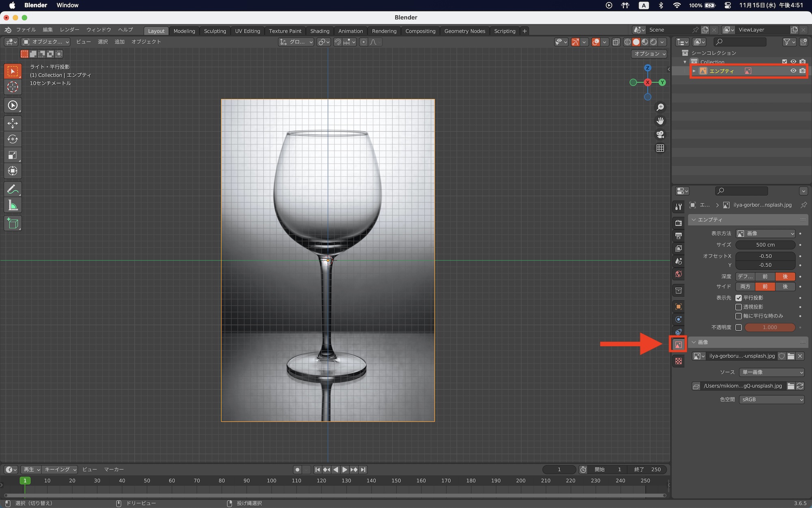Click the 不透明度 1.000 slider
812x508 pixels.
point(769,327)
